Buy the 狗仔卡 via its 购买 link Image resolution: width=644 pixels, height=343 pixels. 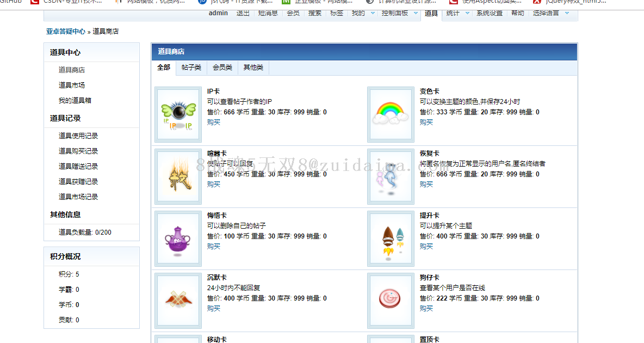pyautogui.click(x=426, y=309)
